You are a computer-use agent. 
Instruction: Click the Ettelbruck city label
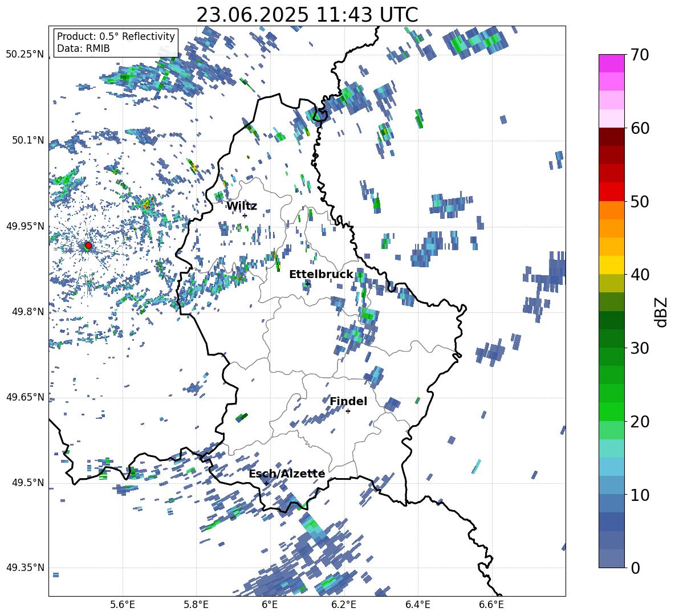(321, 275)
